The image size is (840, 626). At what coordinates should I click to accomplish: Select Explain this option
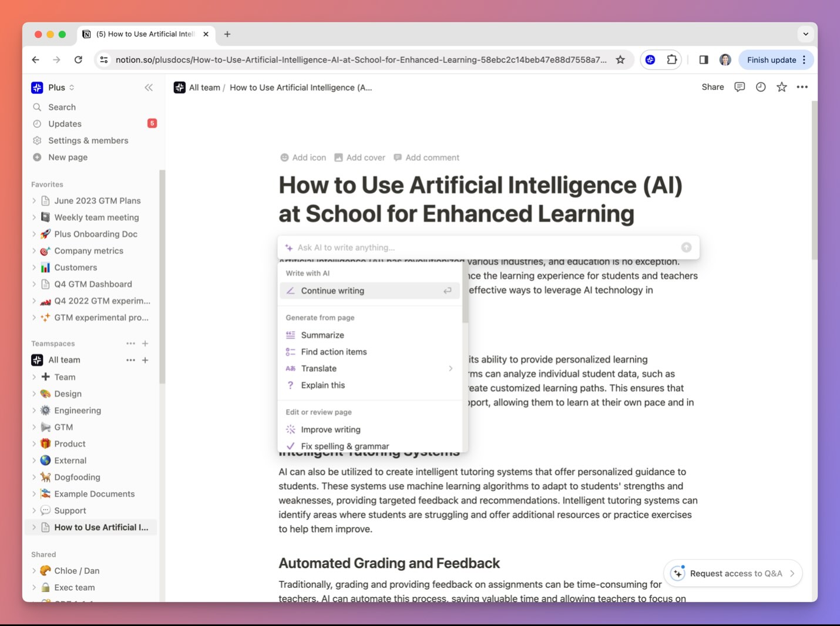tap(369, 385)
